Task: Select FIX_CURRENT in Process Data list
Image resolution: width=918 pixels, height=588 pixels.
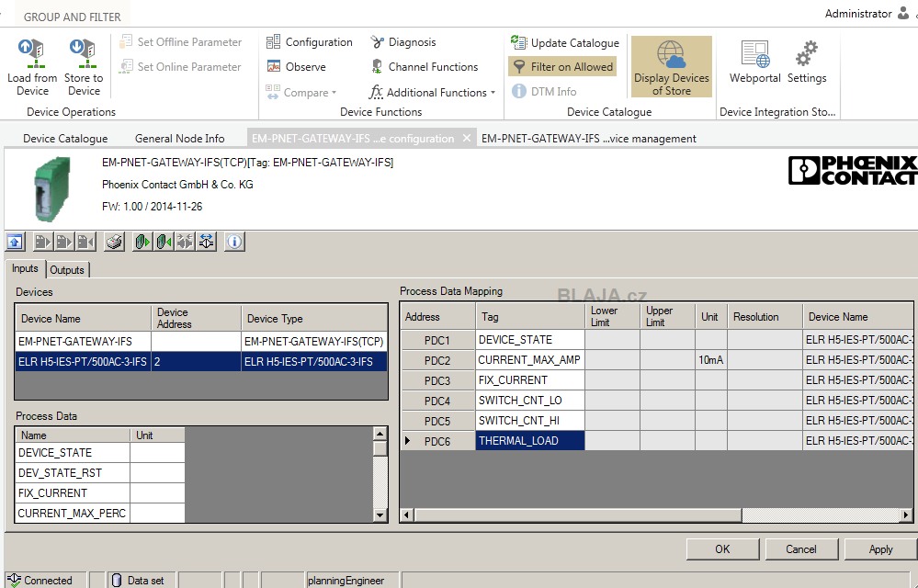Action: [73, 493]
